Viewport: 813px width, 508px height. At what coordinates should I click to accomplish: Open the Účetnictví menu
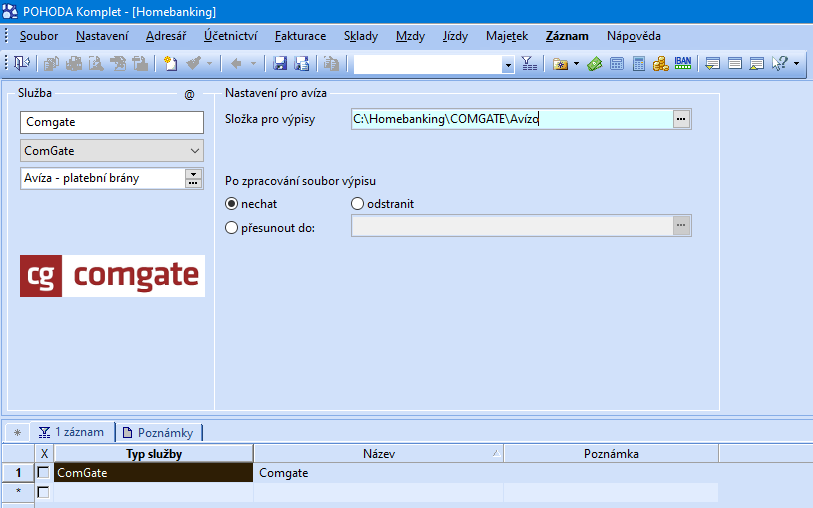click(x=230, y=36)
